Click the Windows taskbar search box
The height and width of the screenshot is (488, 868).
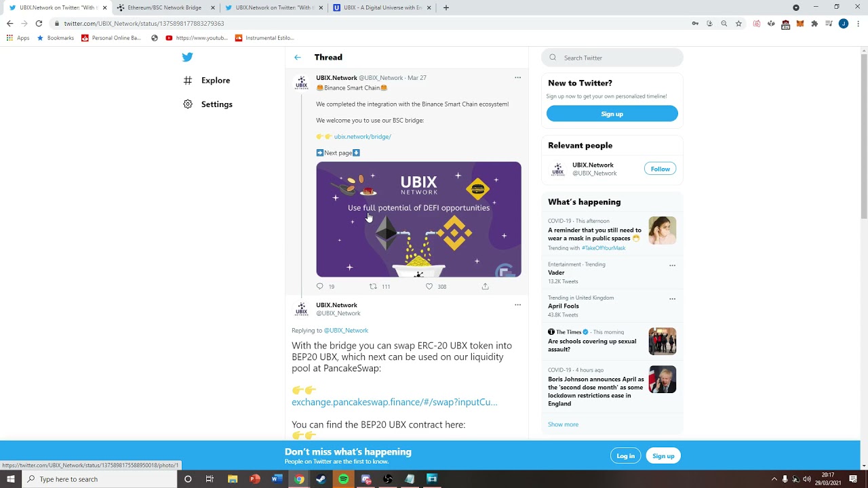[99, 479]
